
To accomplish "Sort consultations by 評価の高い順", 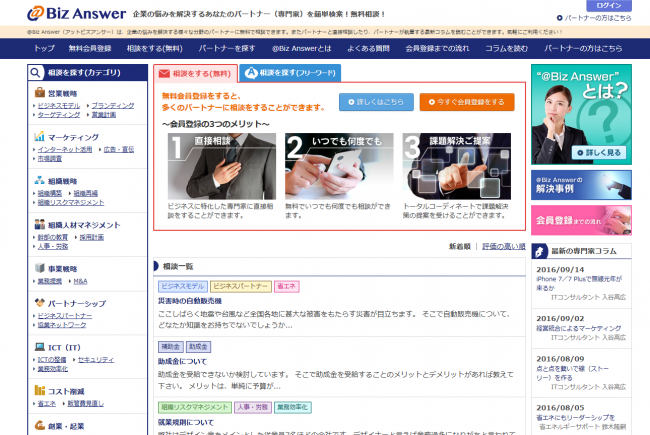I will [x=504, y=246].
